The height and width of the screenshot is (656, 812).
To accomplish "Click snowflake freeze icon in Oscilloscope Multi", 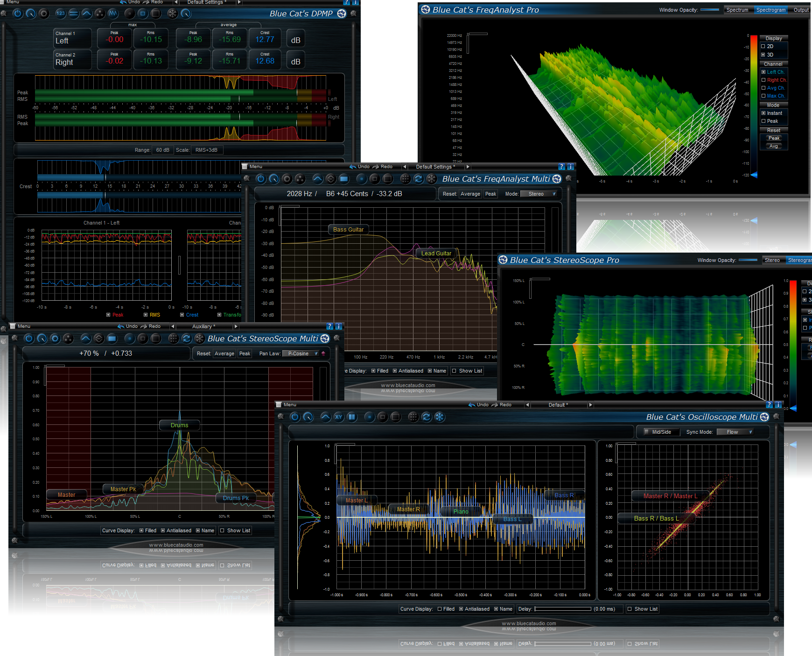I will (440, 417).
